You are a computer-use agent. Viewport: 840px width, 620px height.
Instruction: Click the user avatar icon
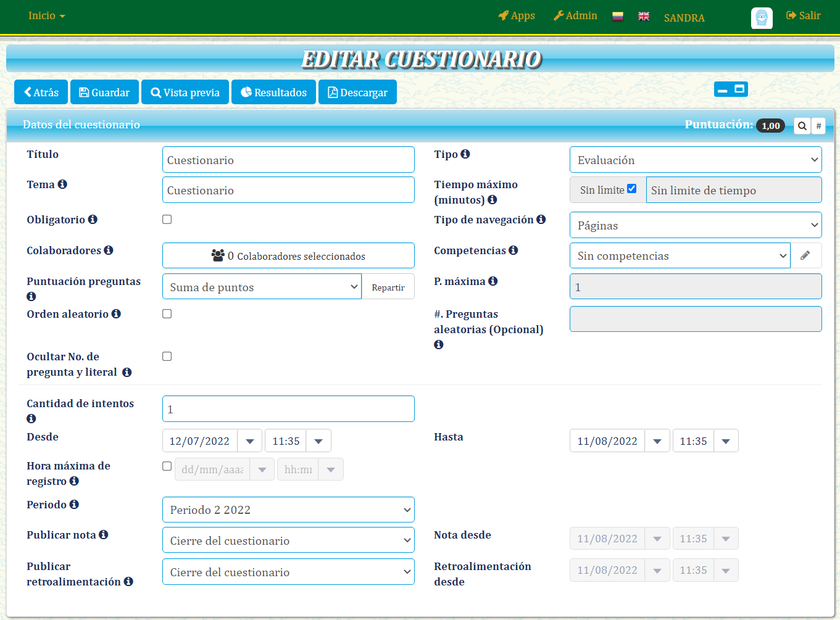point(761,18)
